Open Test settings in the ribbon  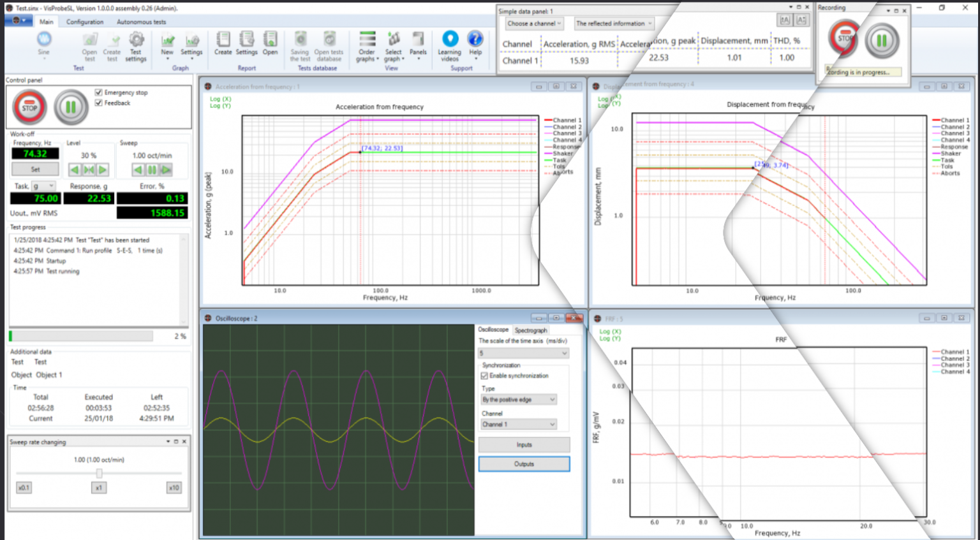[135, 47]
